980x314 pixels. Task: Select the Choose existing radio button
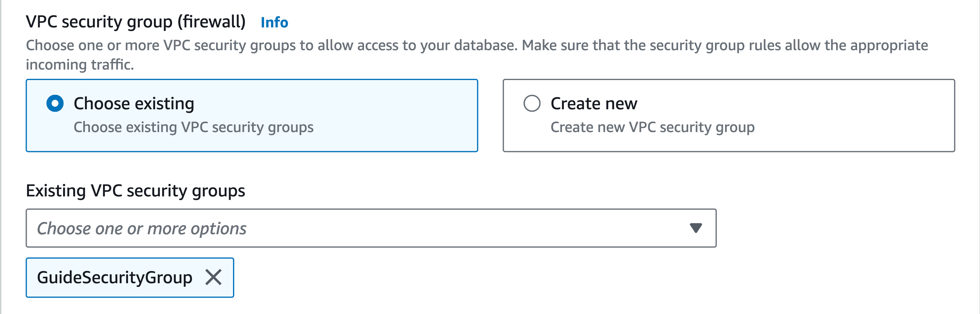coord(55,103)
